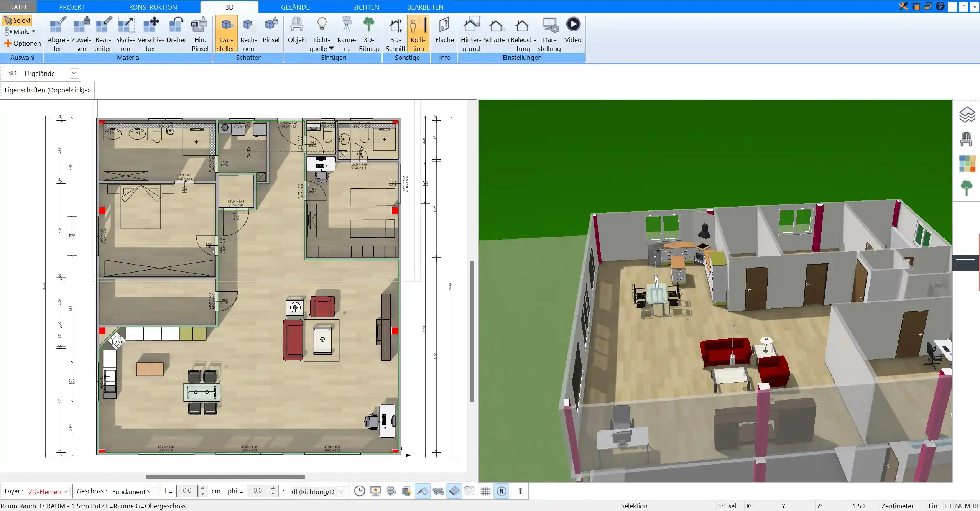Open the materials palette in right sidebar
Viewport: 980px width, 511px height.
967,163
